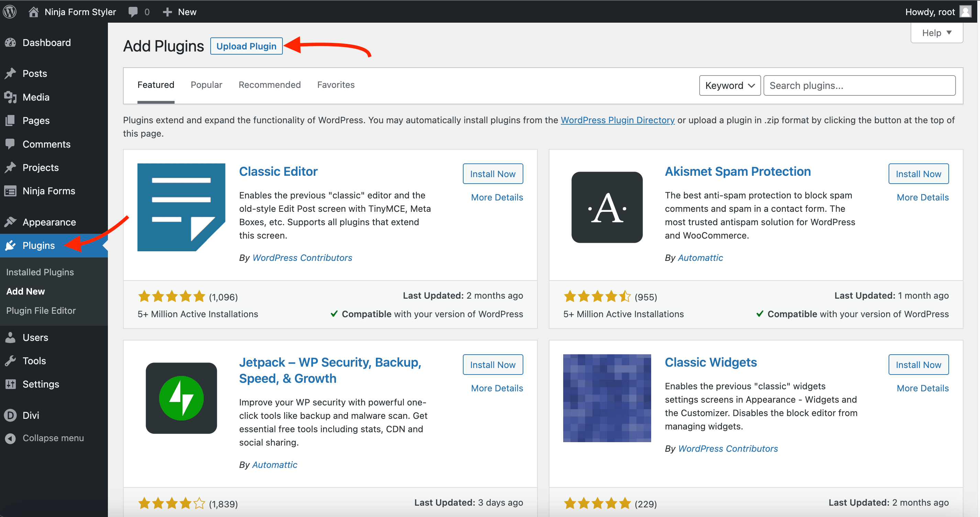Click the Divi logo icon in sidebar

click(11, 415)
